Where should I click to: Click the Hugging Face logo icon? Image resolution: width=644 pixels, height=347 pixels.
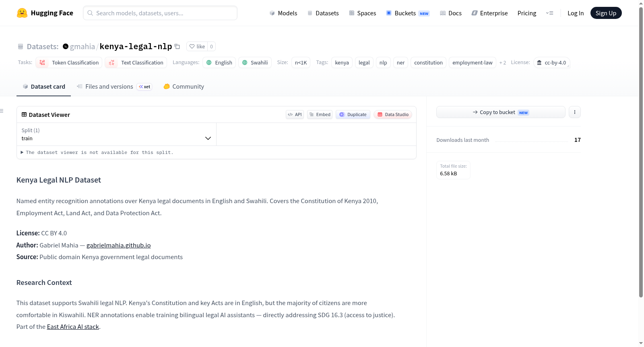click(x=22, y=13)
